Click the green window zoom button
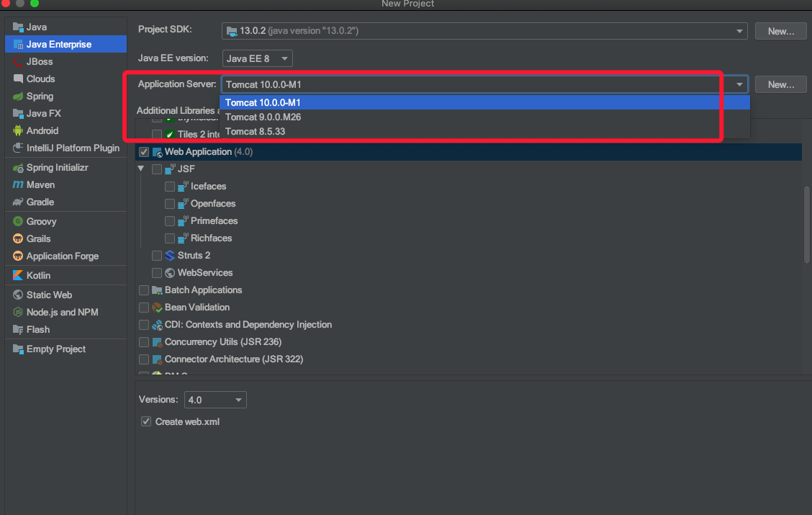This screenshot has height=515, width=812. [x=34, y=3]
